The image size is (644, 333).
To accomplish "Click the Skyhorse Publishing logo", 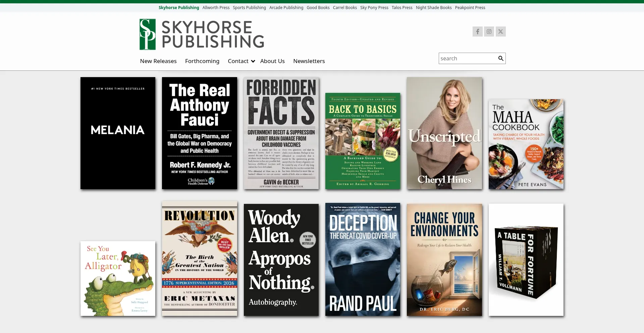I will tap(202, 34).
